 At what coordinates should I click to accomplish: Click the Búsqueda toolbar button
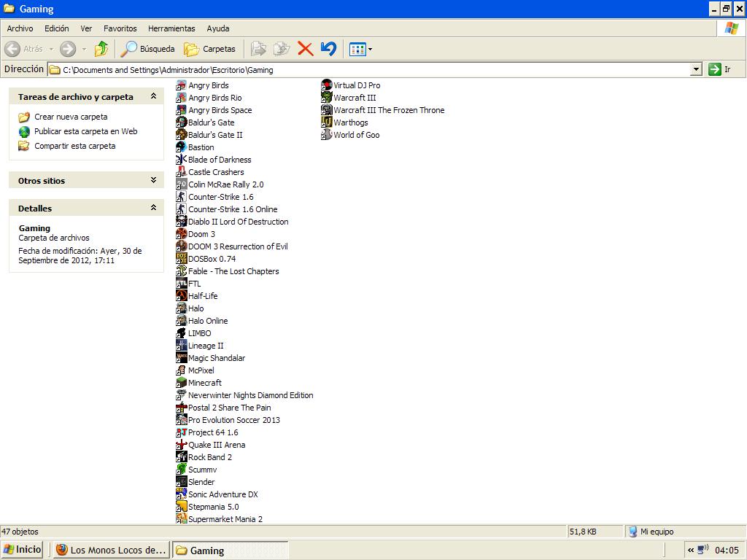(147, 49)
